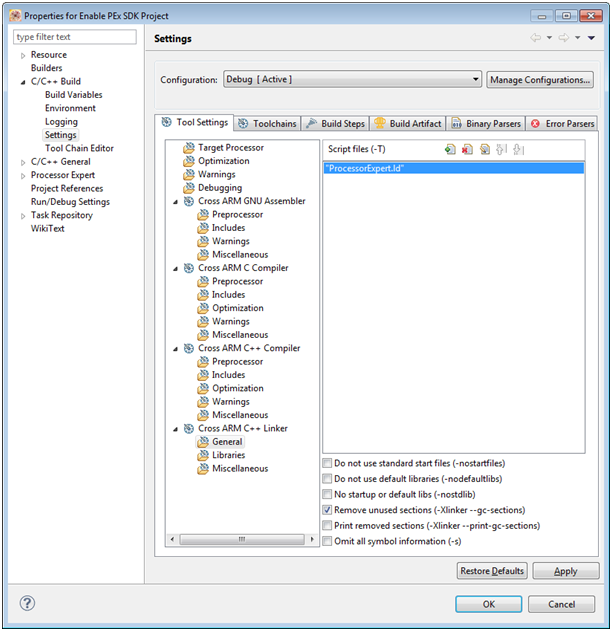Screen dimensions: 612x631
Task: Click the Apply button
Action: [x=566, y=571]
